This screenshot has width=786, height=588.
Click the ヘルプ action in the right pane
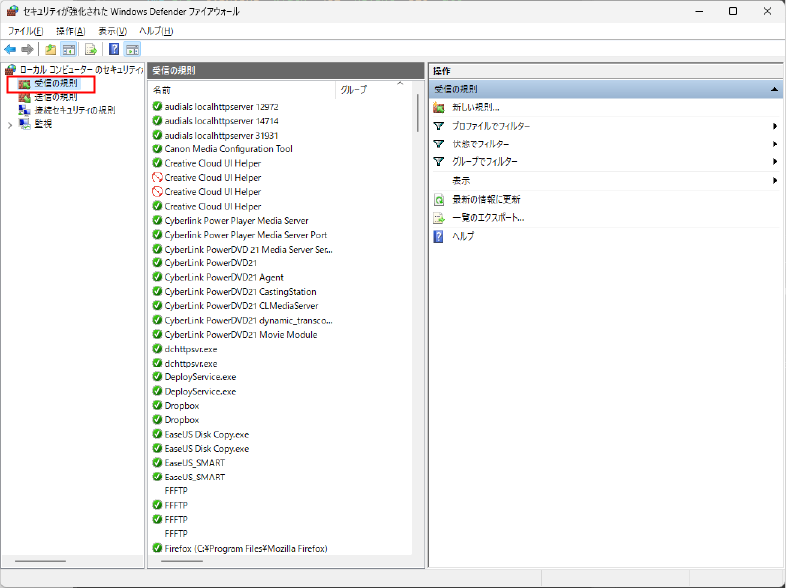pos(463,236)
